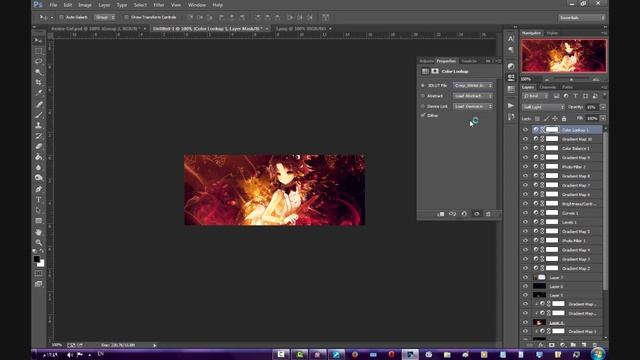Select the Clone Stamp tool
The height and width of the screenshot is (360, 640).
point(38,125)
